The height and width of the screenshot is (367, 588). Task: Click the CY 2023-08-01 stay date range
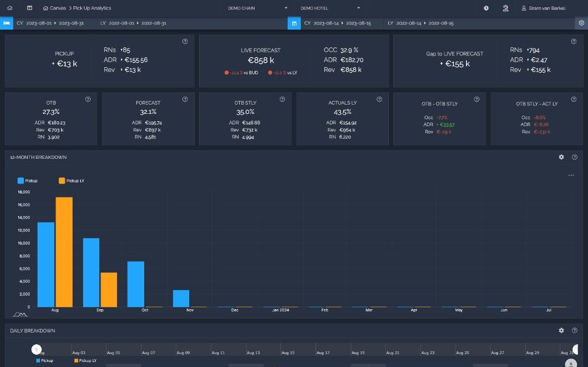51,23
